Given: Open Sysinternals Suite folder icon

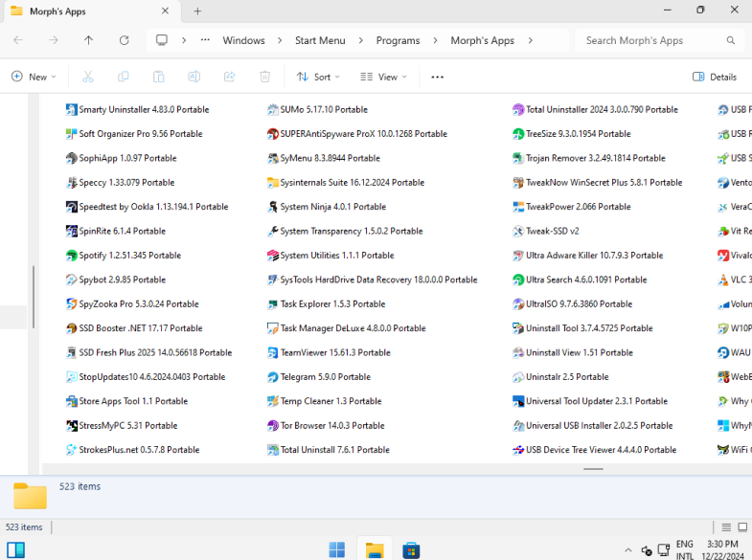Looking at the screenshot, I should coord(273,183).
